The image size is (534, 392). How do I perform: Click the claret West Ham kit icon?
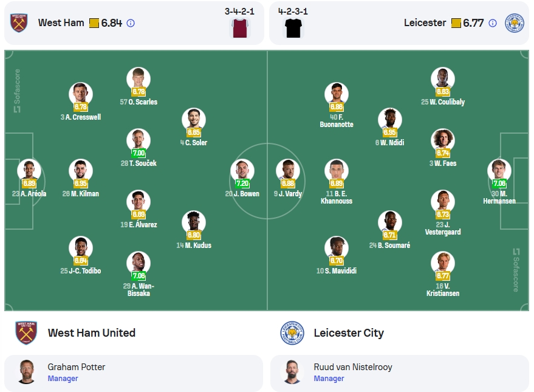pos(240,28)
